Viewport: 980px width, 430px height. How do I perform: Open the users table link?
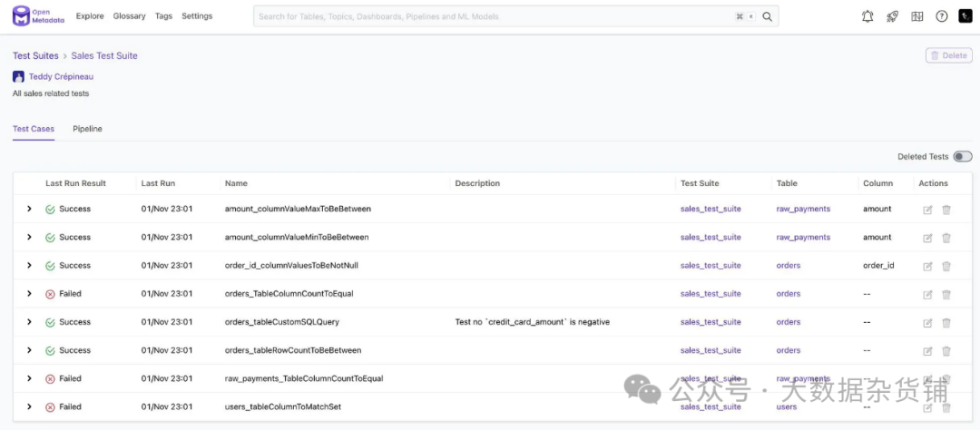click(786, 407)
